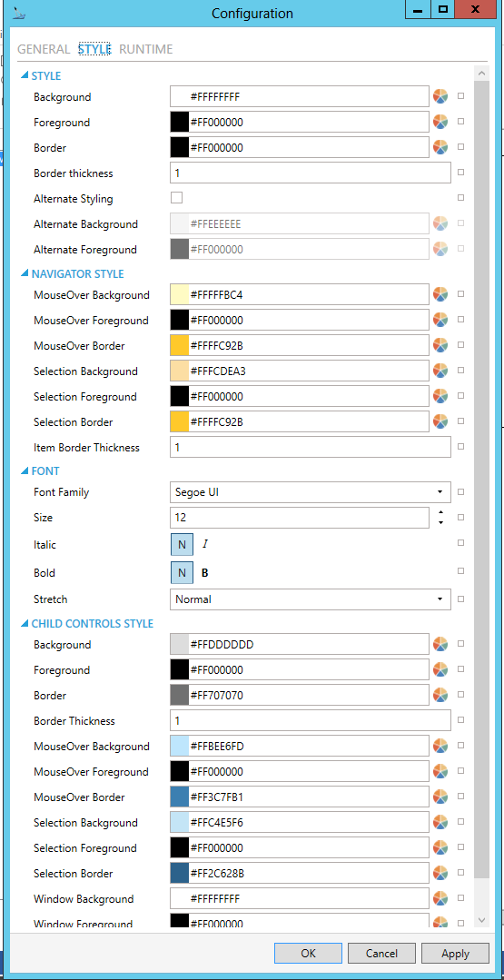This screenshot has height=980, width=504.
Task: Click the Border thickness input field
Action: 311,173
